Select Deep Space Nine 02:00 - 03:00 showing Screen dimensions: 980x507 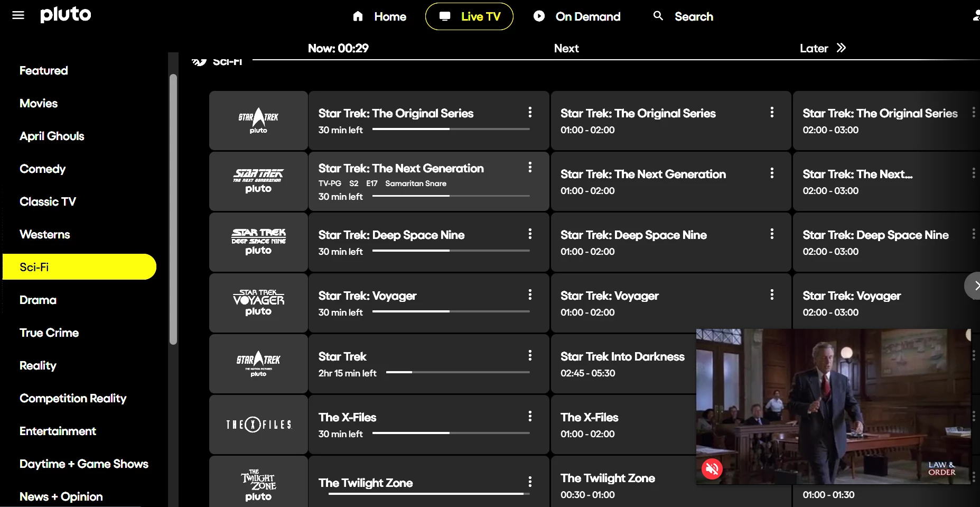(886, 242)
